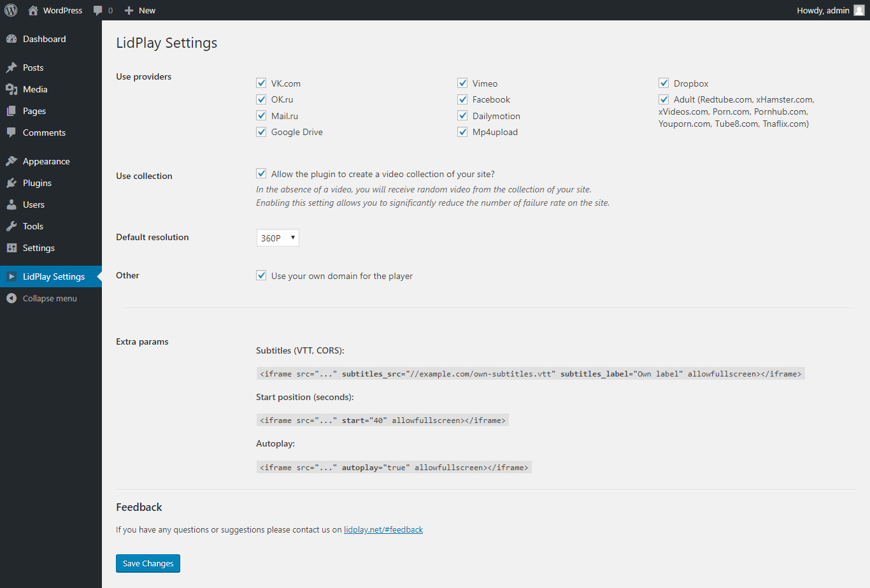Click the Users person icon
Image resolution: width=870 pixels, height=588 pixels.
11,204
